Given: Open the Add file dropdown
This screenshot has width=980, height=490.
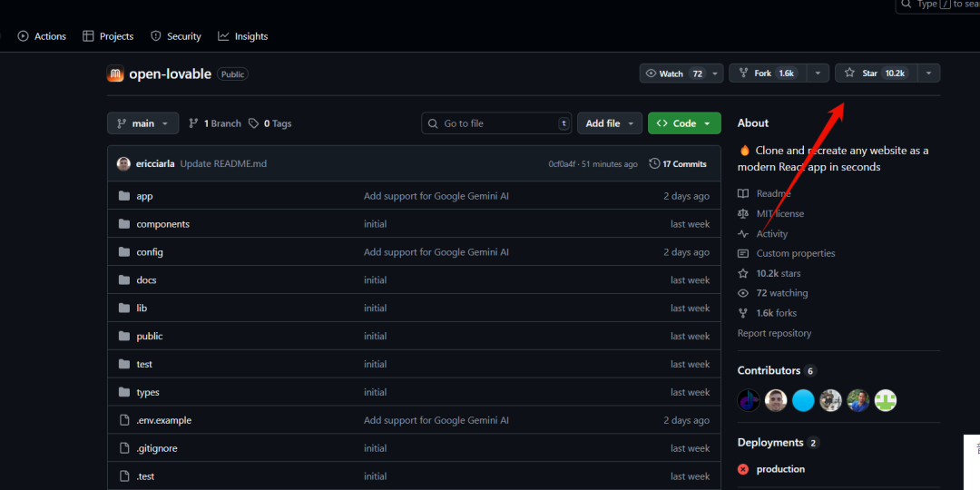Looking at the screenshot, I should point(610,123).
